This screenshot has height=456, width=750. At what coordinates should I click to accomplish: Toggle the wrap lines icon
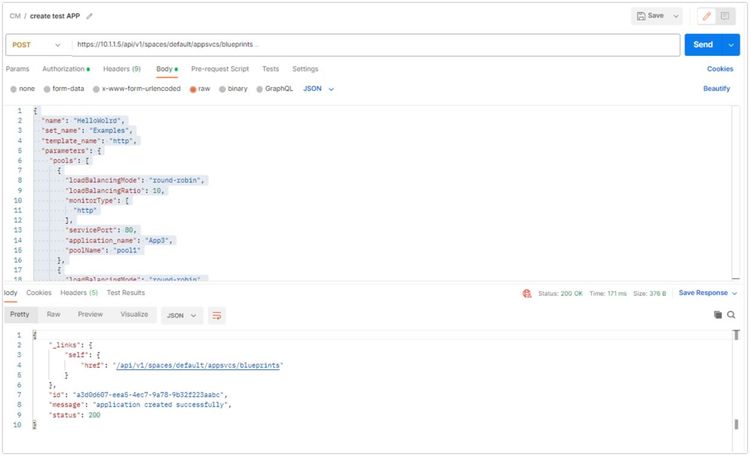pos(217,316)
